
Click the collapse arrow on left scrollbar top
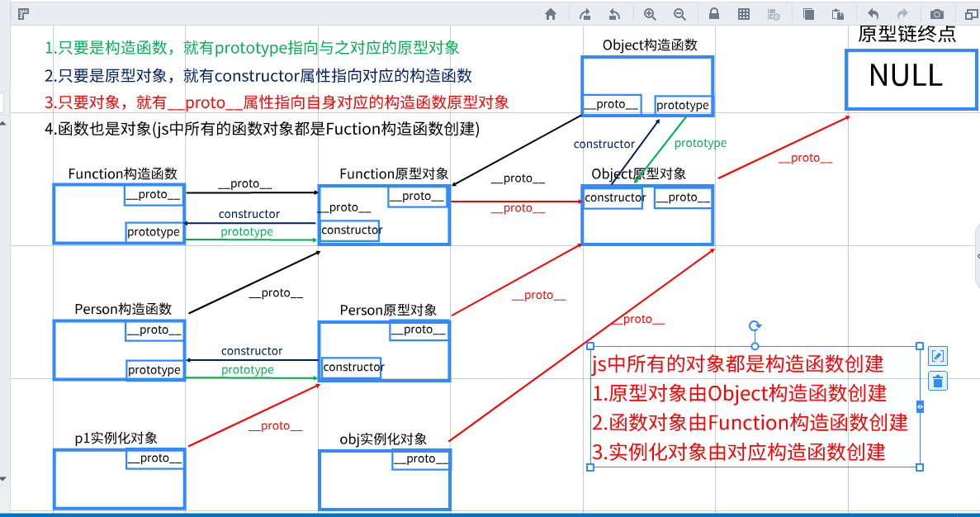pyautogui.click(x=2, y=123)
